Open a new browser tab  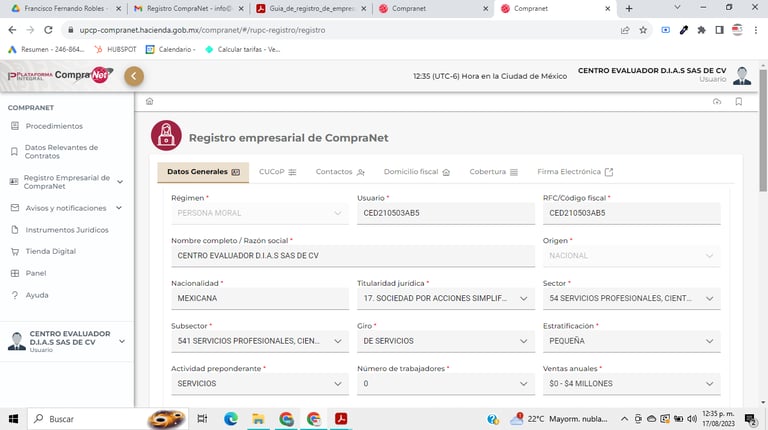click(x=629, y=8)
